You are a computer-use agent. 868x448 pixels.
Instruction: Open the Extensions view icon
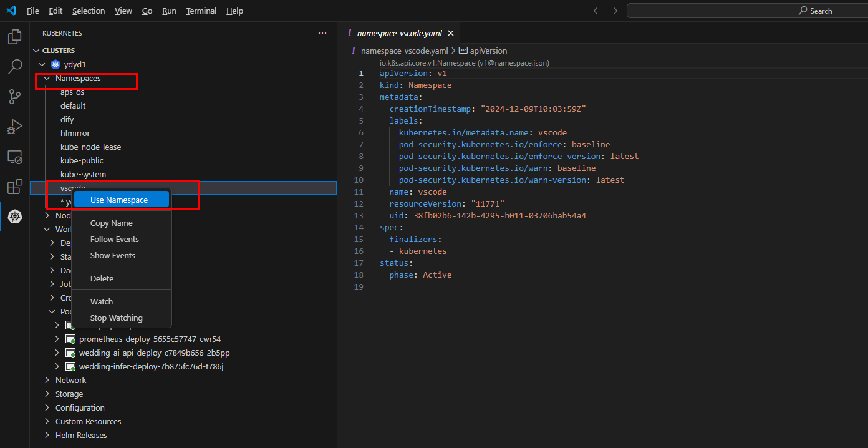click(14, 187)
